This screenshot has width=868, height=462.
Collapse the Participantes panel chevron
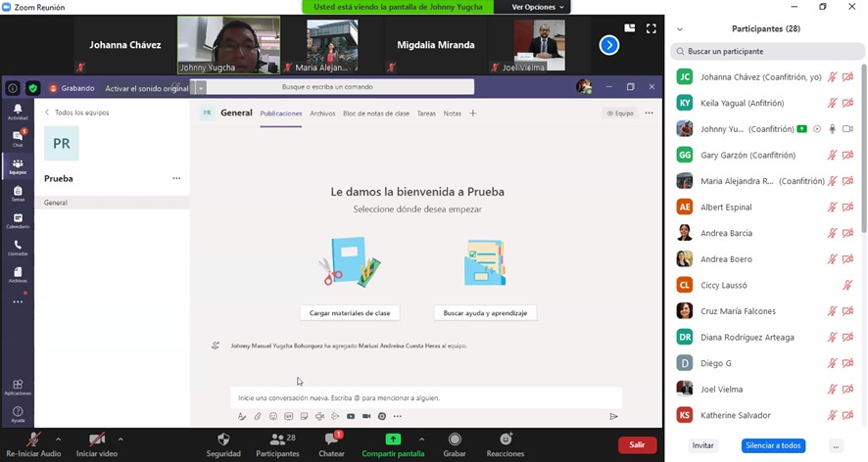pos(680,28)
